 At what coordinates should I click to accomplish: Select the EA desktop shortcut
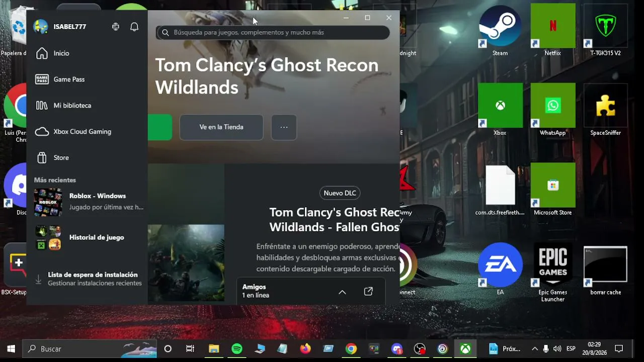(500, 269)
